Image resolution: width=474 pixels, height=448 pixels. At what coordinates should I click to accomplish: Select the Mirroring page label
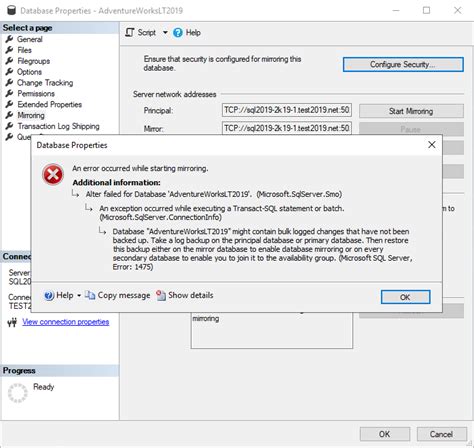coord(31,115)
